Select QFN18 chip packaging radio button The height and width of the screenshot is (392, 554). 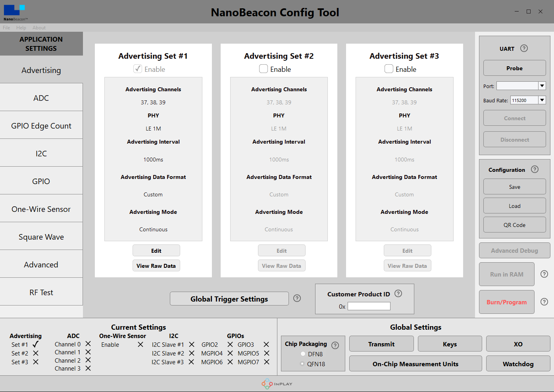pos(303,364)
